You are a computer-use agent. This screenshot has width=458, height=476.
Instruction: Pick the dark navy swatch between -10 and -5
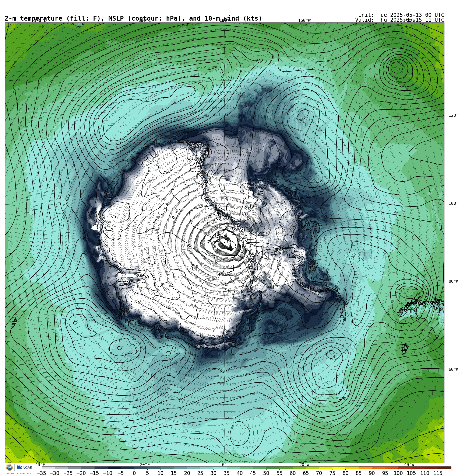coord(114,468)
